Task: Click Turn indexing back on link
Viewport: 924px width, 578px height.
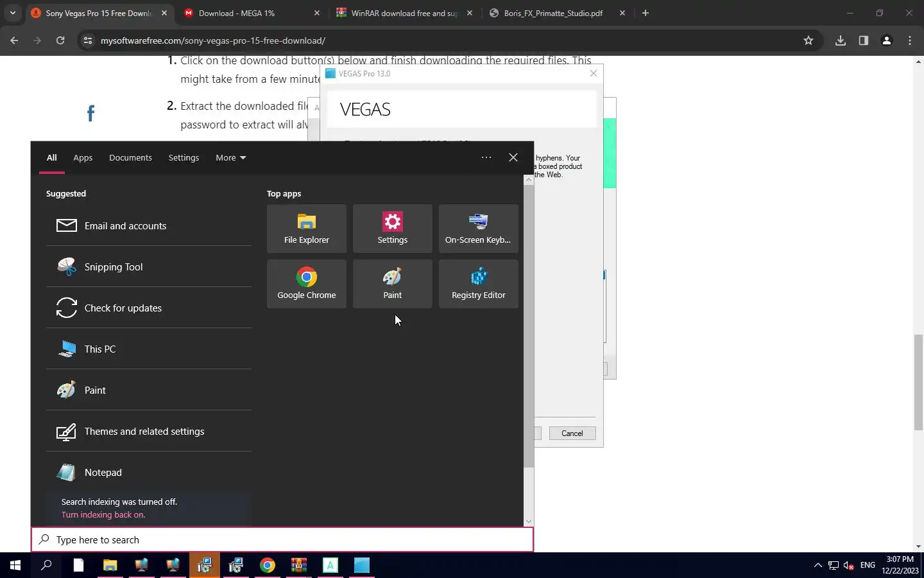Action: (103, 514)
